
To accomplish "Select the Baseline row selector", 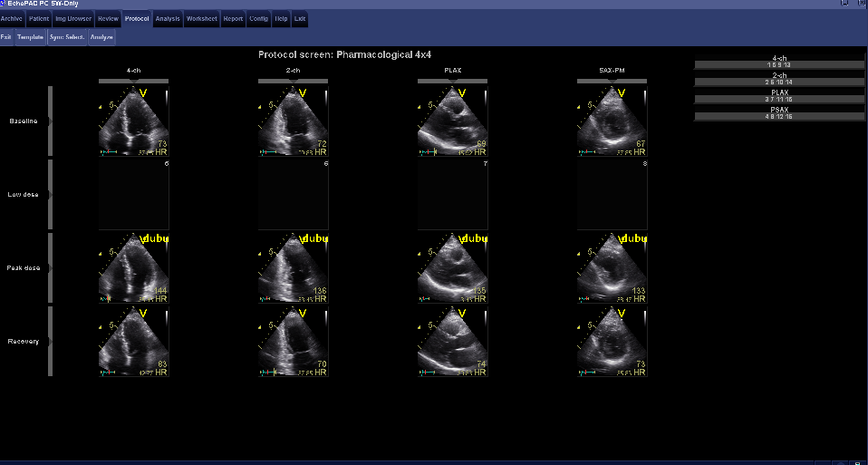I will coord(51,121).
